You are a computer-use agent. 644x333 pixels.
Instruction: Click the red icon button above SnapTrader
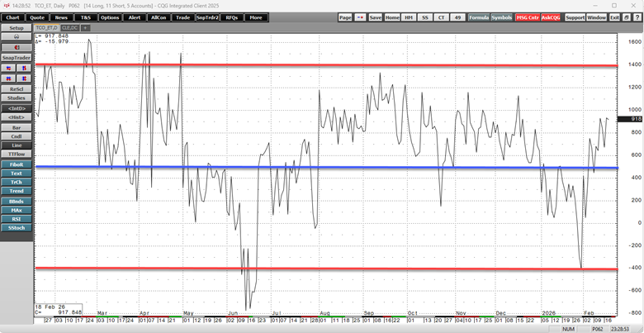coord(17,47)
